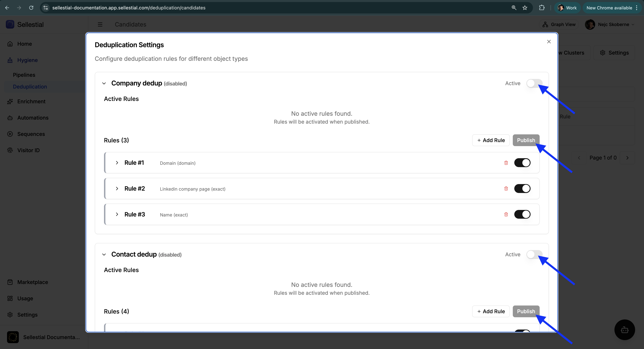Toggle the Rule #2 activation slider control
This screenshot has width=644, height=349.
tap(523, 188)
